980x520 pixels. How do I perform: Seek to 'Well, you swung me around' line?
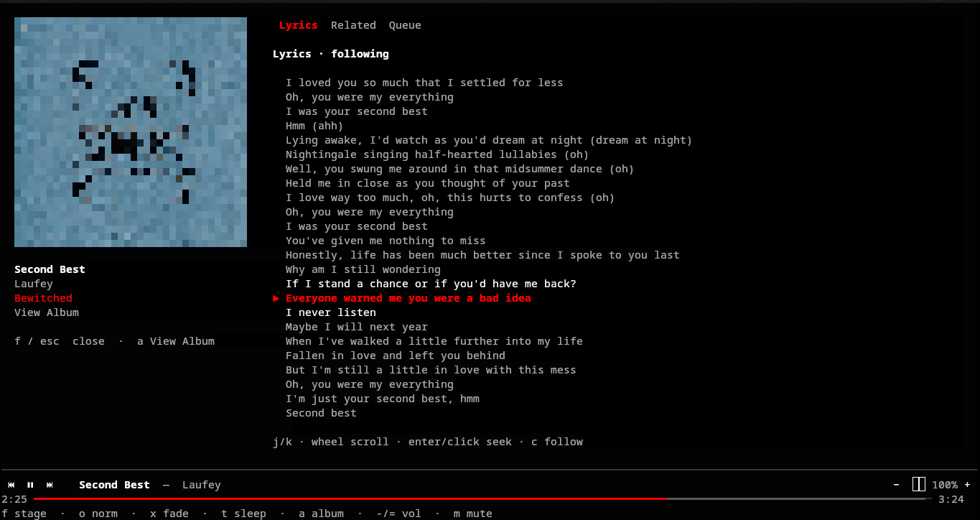460,169
